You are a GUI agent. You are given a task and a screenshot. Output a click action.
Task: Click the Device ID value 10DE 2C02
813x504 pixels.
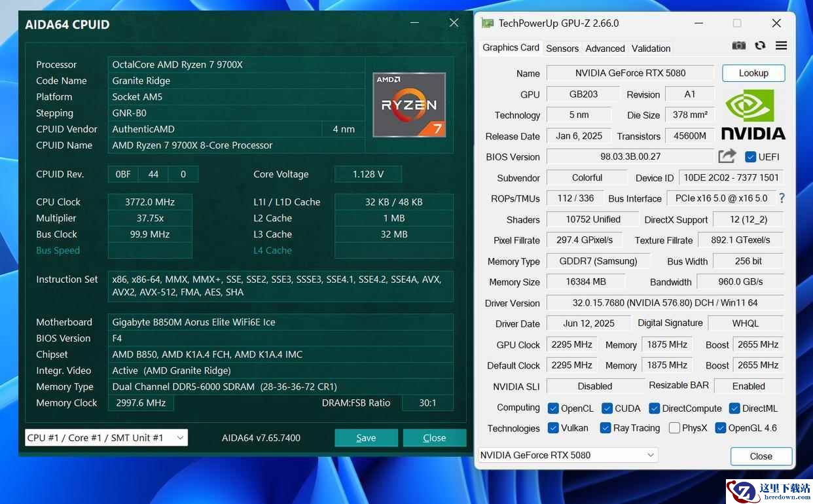tap(731, 177)
